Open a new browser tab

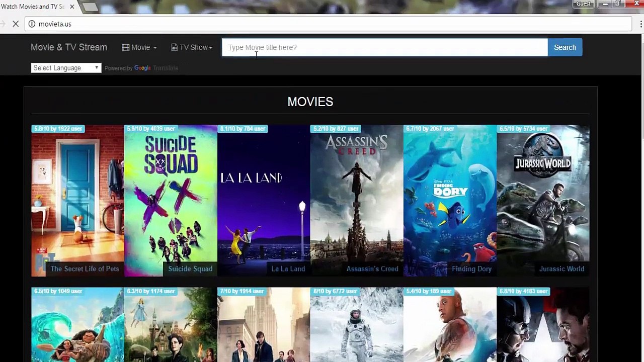[90, 7]
